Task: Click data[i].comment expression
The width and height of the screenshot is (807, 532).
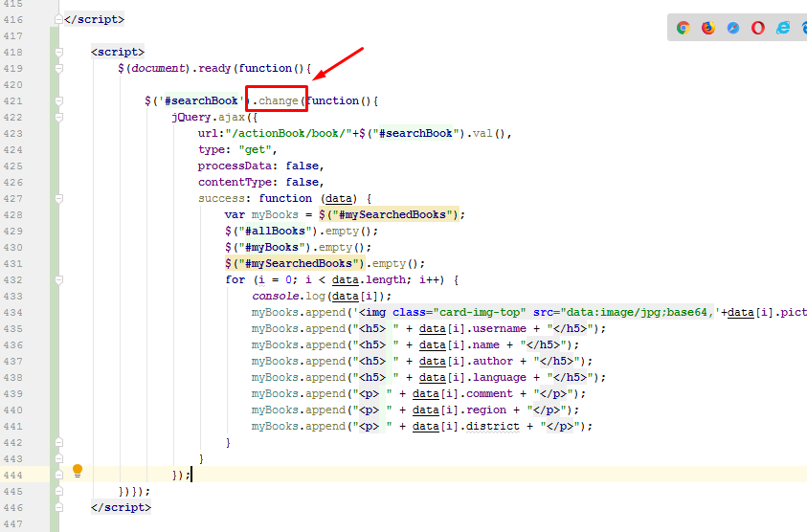Action: click(x=462, y=394)
